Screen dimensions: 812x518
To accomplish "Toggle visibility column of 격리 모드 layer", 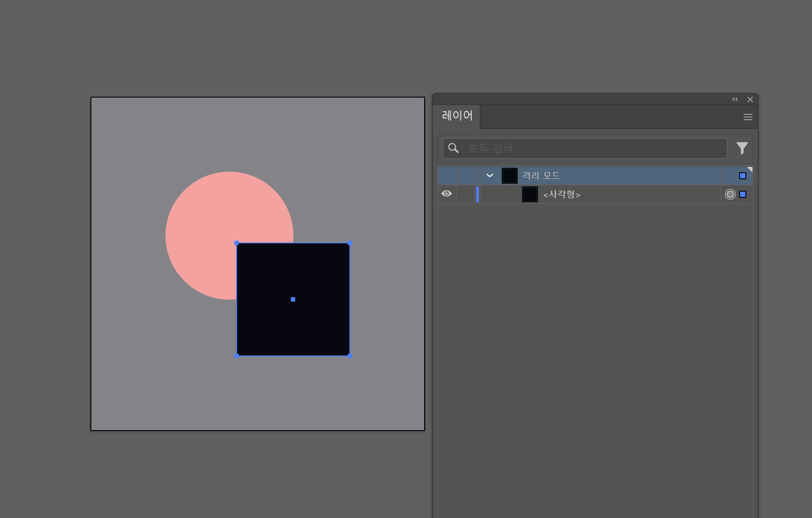I will tap(447, 176).
